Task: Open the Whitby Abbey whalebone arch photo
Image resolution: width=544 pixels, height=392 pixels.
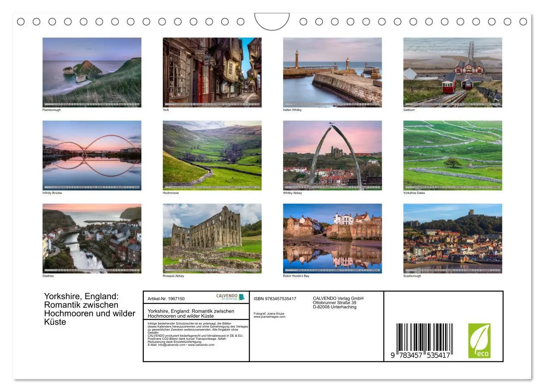Action: [x=332, y=155]
